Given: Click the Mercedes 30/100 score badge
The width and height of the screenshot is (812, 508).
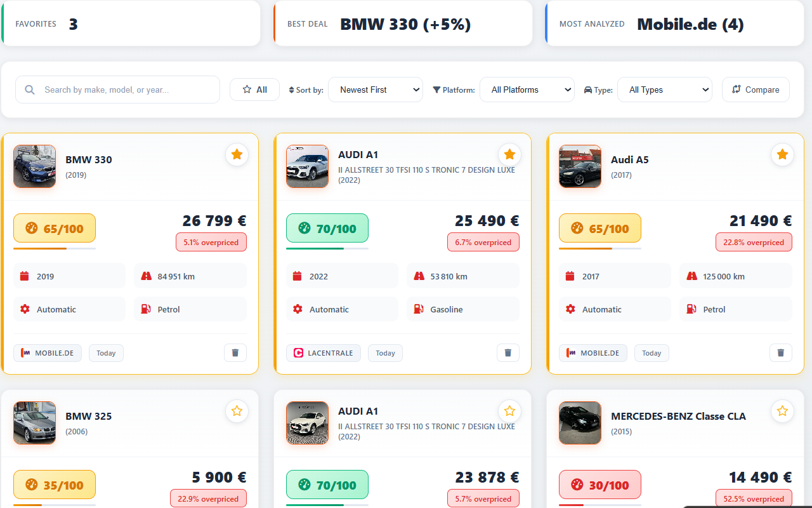Looking at the screenshot, I should point(600,485).
